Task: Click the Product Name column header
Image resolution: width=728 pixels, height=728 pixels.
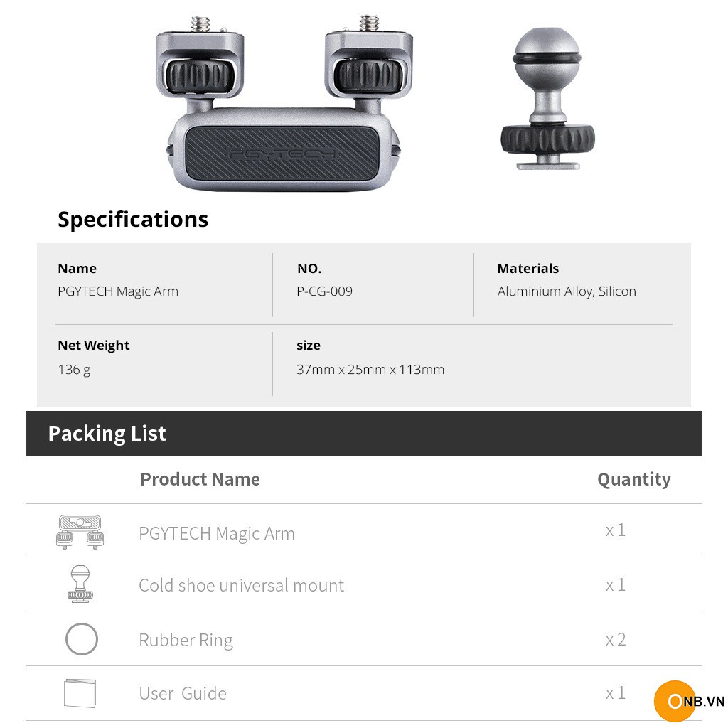Action: pos(200,479)
